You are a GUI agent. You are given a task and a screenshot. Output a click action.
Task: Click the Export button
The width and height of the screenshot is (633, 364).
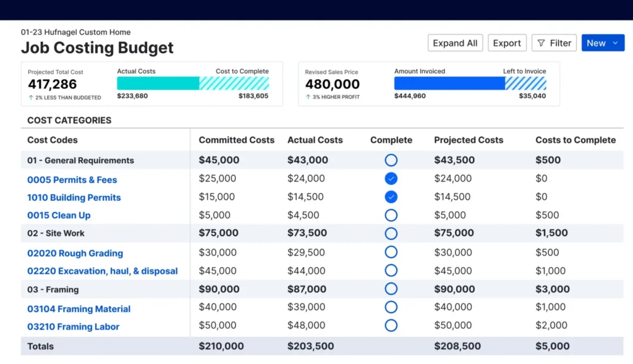507,43
